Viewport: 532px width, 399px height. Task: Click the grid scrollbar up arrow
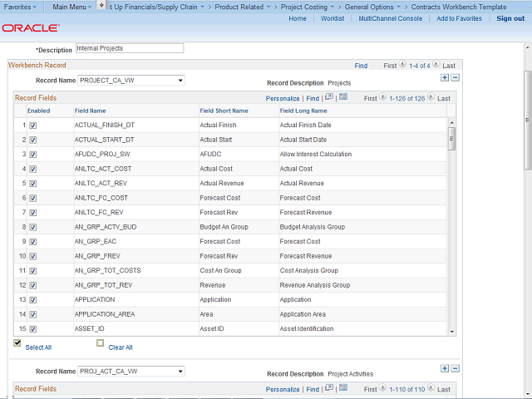point(451,122)
